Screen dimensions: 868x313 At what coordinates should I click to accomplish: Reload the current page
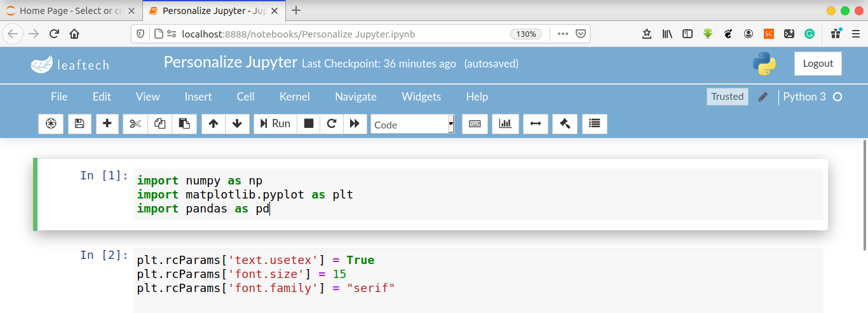pos(54,34)
